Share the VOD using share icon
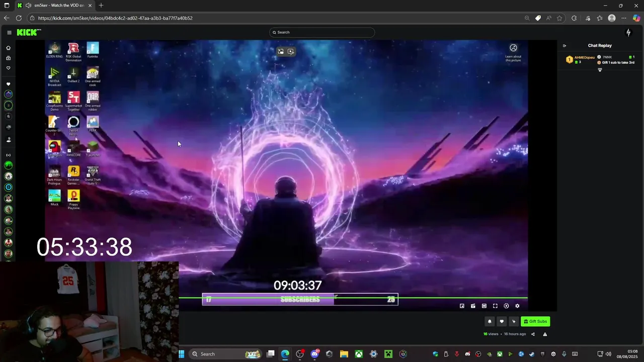The height and width of the screenshot is (362, 644). click(x=533, y=334)
